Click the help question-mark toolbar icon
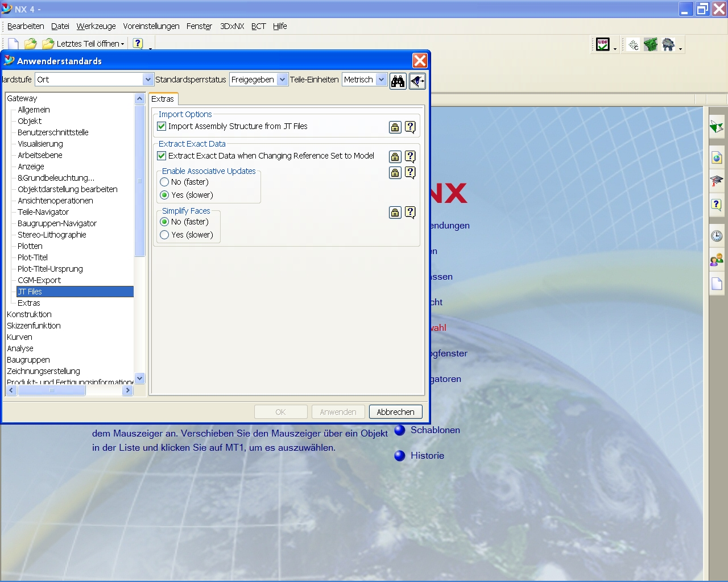This screenshot has width=728, height=582. 138,43
